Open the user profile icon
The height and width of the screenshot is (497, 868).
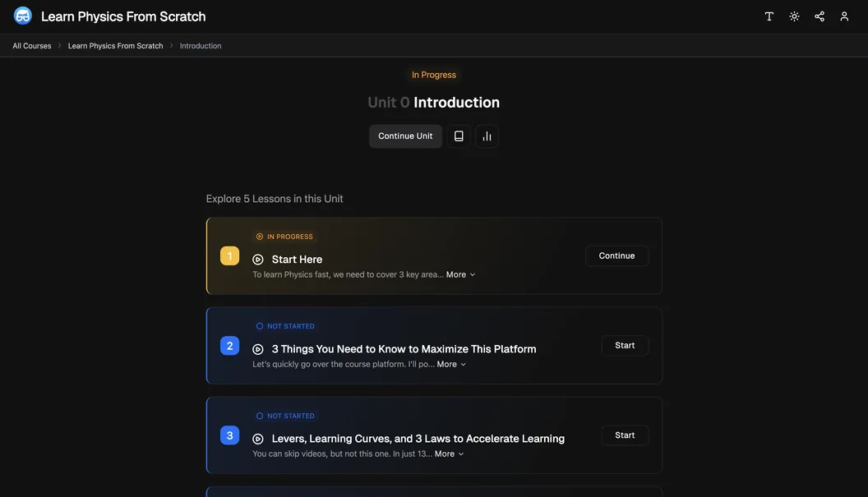pyautogui.click(x=843, y=16)
